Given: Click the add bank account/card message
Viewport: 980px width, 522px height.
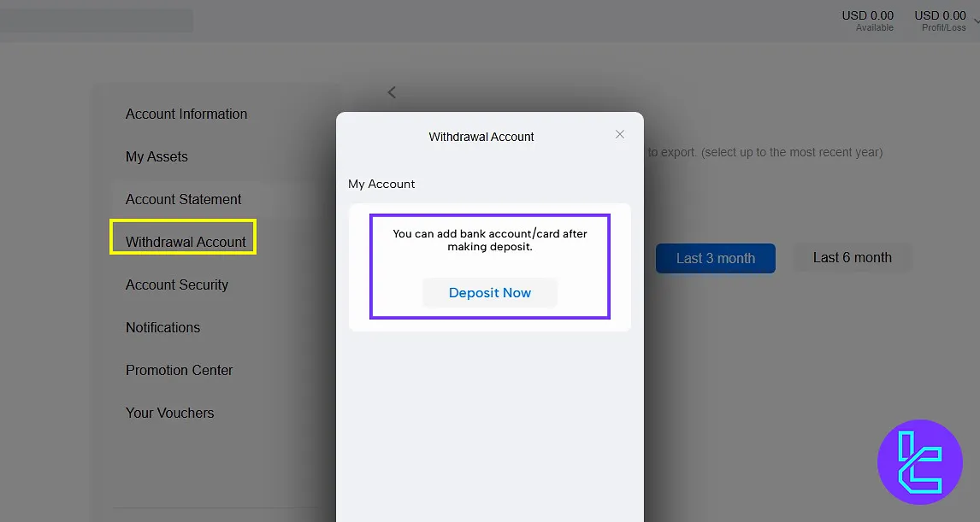Looking at the screenshot, I should (489, 240).
